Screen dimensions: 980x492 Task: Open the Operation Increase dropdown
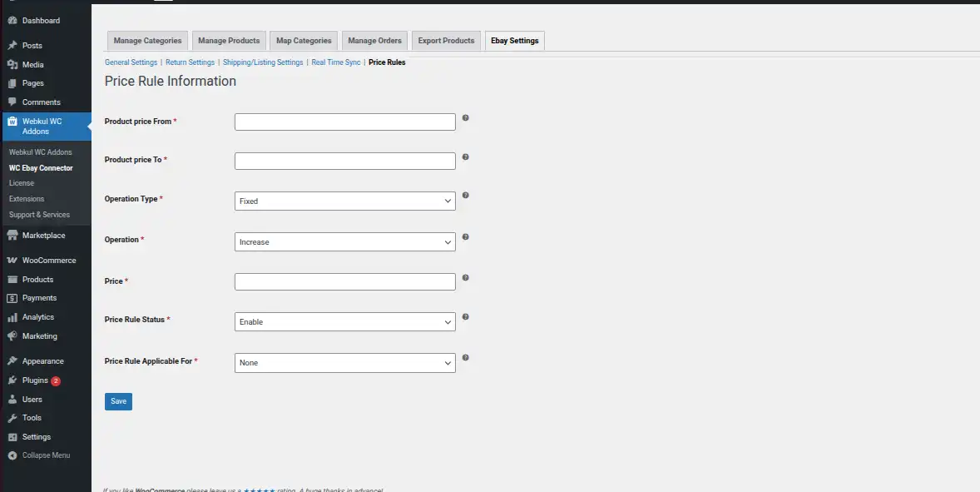(x=344, y=242)
